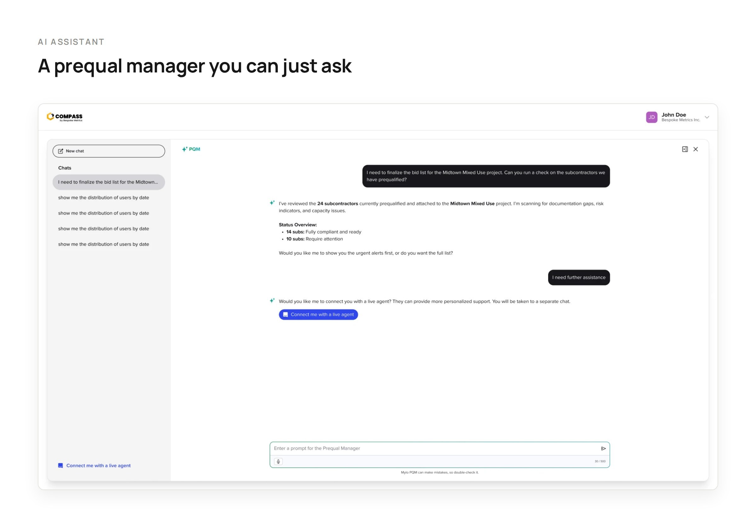Focus the Prequal Manager prompt field
The image size is (756, 532).
[x=435, y=449]
